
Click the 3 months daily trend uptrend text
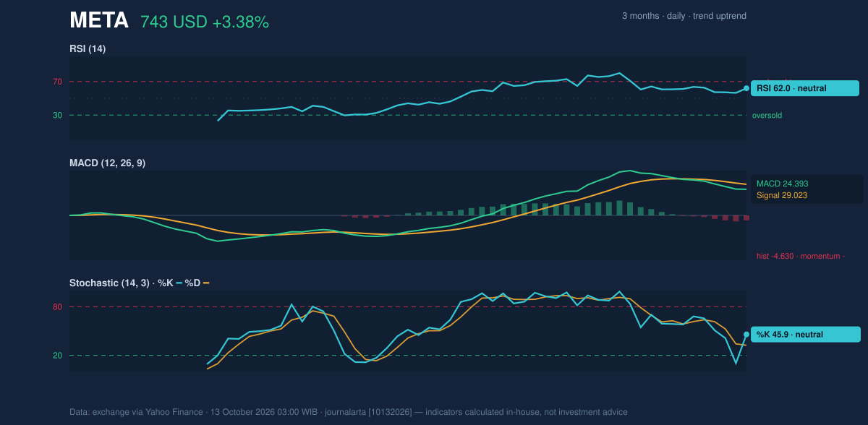[684, 16]
